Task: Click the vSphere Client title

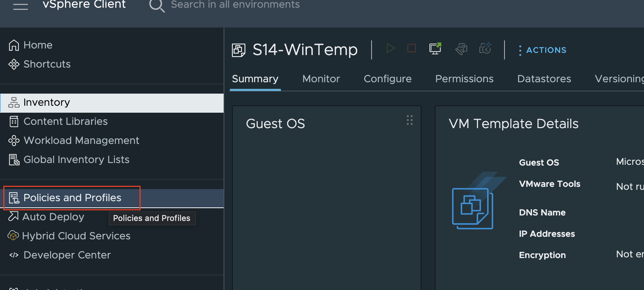Action: tap(84, 4)
